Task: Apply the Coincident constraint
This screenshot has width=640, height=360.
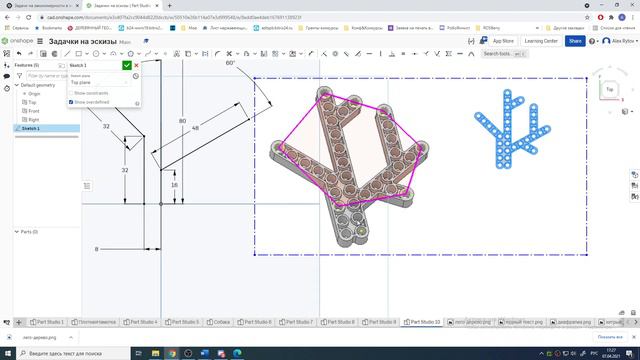Action: pos(324,53)
